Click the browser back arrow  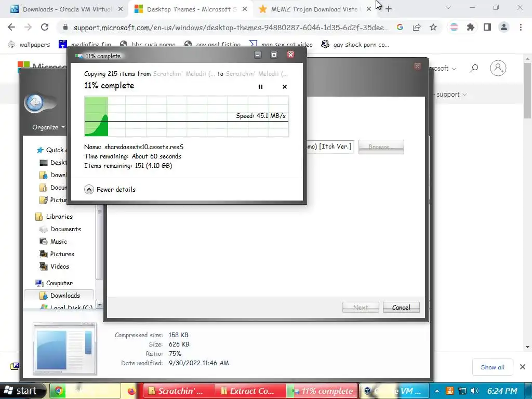(11, 27)
